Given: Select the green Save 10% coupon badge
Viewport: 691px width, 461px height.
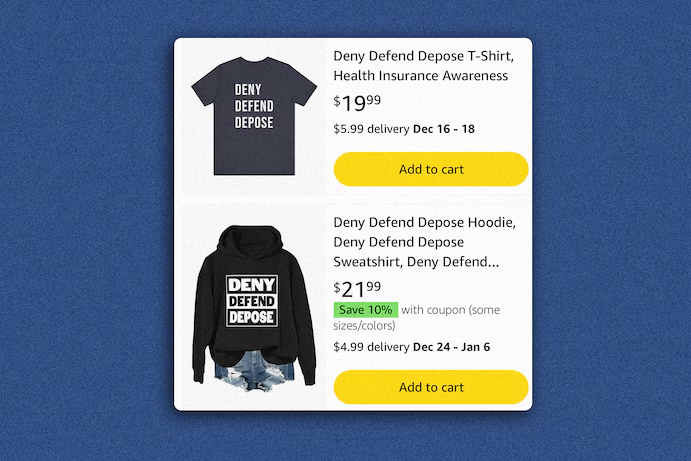Looking at the screenshot, I should pyautogui.click(x=366, y=310).
